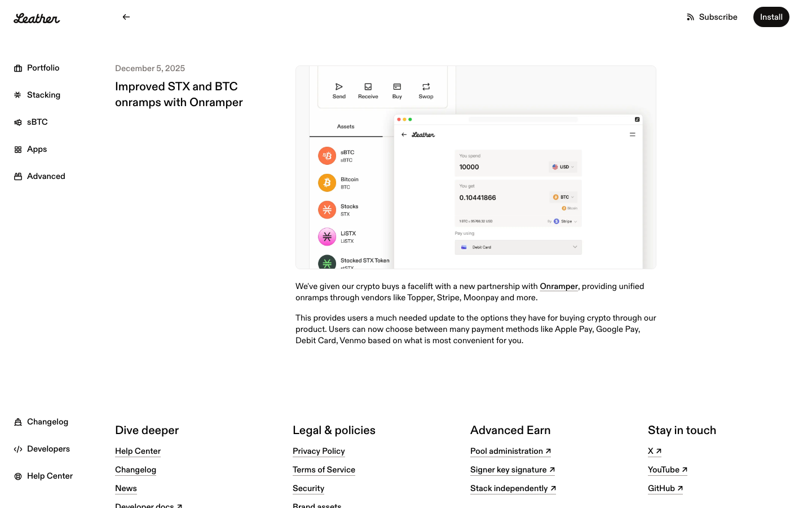Open the GitHub link in footer
812x508 pixels.
coord(665,488)
